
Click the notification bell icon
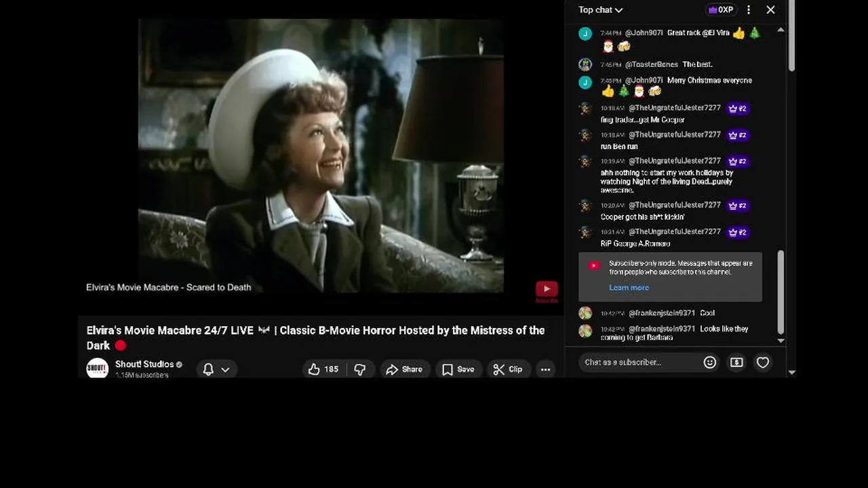(x=208, y=369)
